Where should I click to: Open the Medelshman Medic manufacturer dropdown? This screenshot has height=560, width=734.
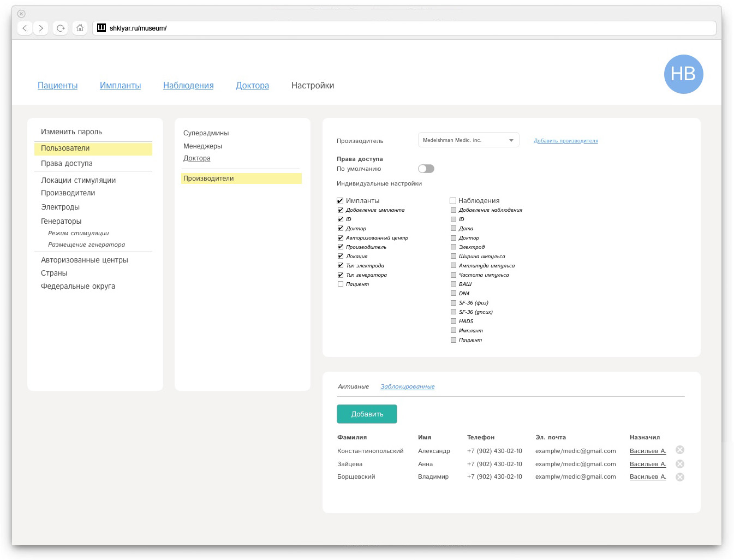click(x=468, y=140)
